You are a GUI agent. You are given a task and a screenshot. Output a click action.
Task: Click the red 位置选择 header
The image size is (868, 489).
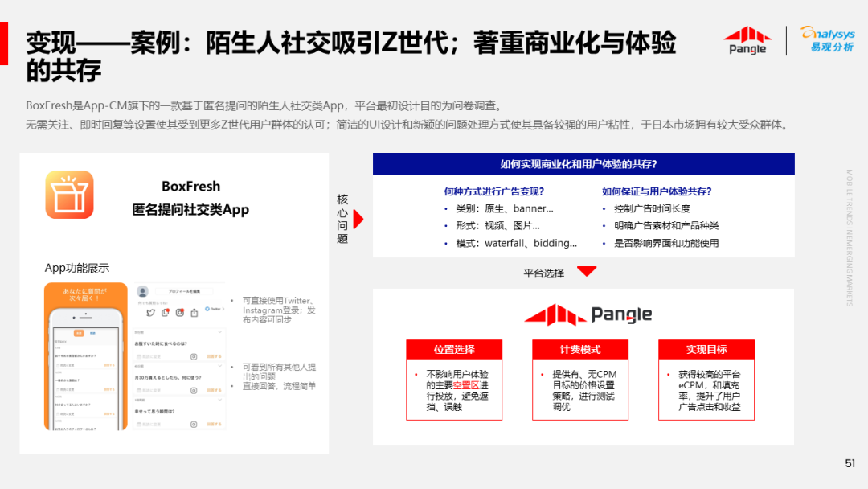coord(454,349)
